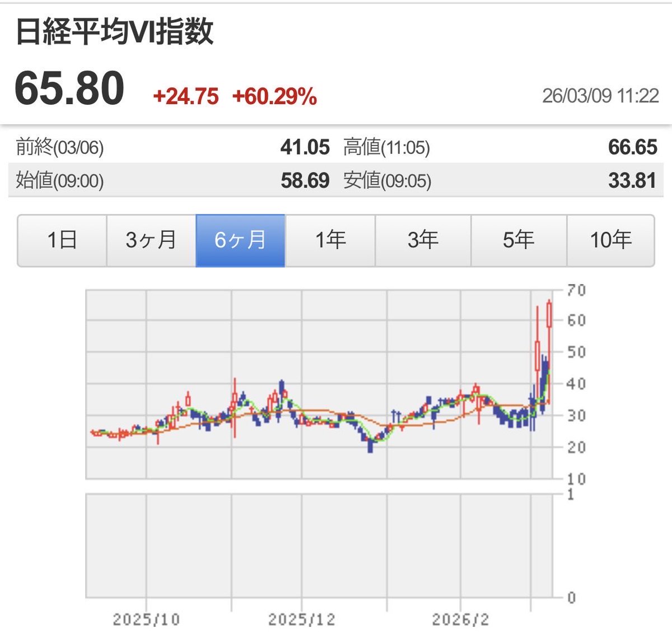Show the 1年 chart period
The height and width of the screenshot is (638, 672).
[x=330, y=240]
